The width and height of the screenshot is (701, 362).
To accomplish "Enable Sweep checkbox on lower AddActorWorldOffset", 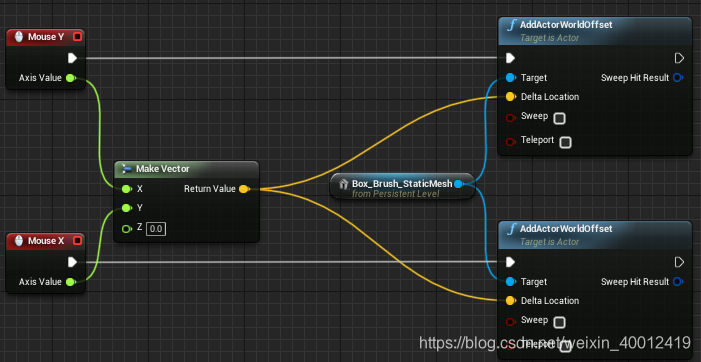I will coord(559,322).
